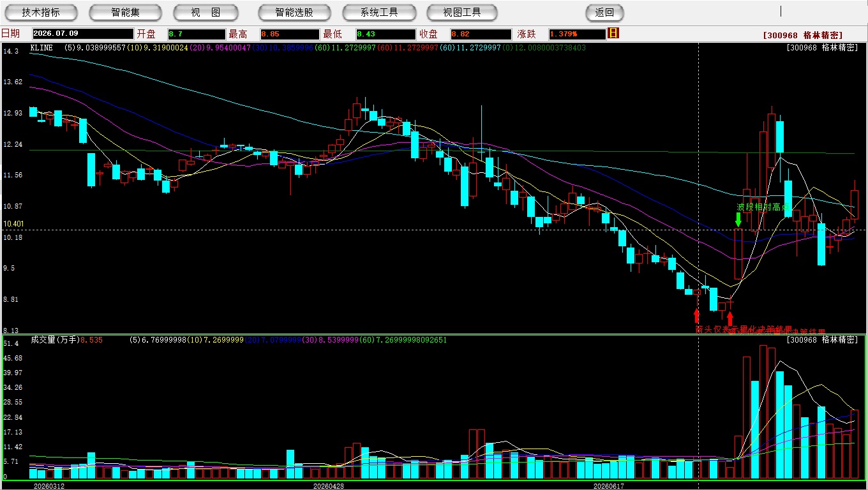Click the white [300968 格林精密] label in K-line panel
868x490 pixels.
pyautogui.click(x=822, y=47)
